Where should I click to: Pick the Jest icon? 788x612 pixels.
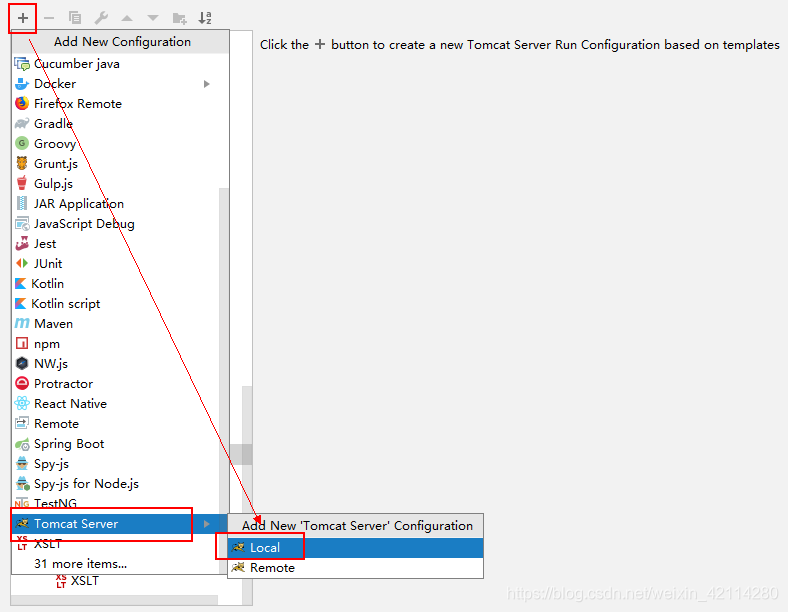click(22, 244)
